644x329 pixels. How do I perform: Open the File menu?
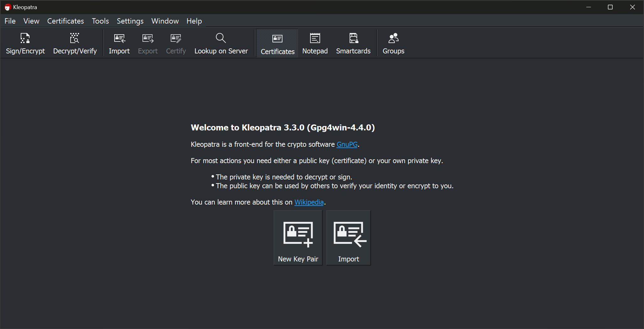pyautogui.click(x=10, y=21)
